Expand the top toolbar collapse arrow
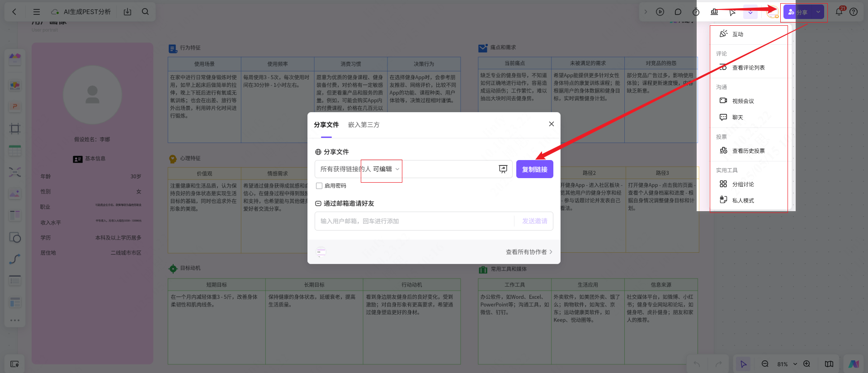868x373 pixels. coord(646,12)
